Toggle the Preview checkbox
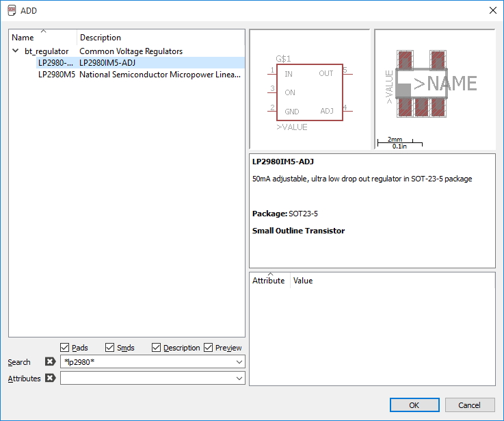Viewport: 504px width, 421px height. (x=209, y=347)
